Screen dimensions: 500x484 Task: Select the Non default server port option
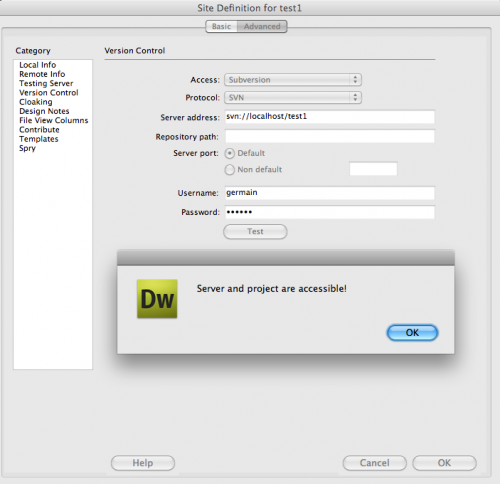point(229,170)
